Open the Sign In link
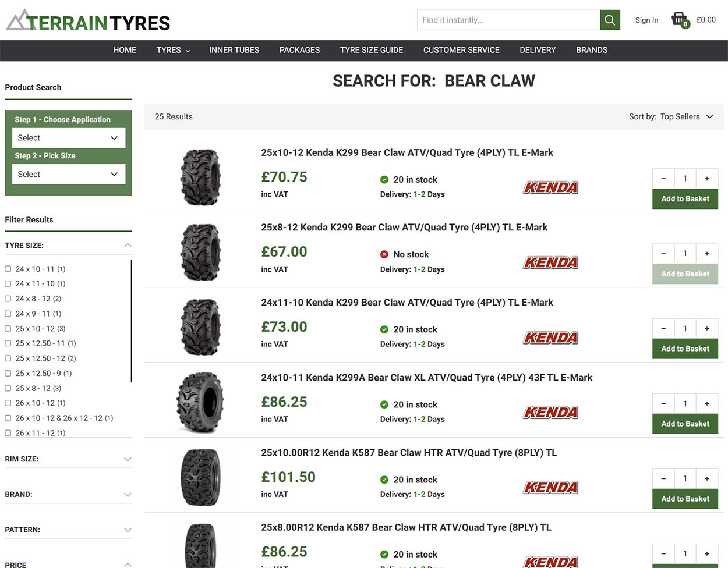 point(646,20)
